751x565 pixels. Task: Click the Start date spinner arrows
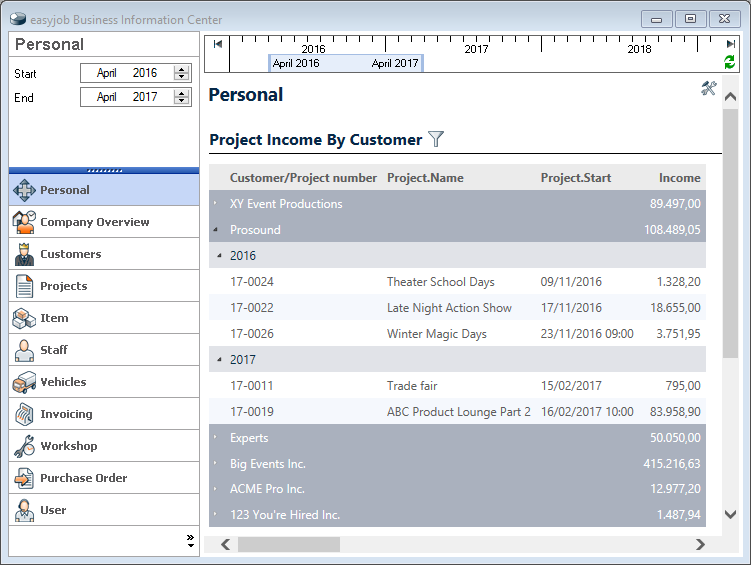(181, 73)
